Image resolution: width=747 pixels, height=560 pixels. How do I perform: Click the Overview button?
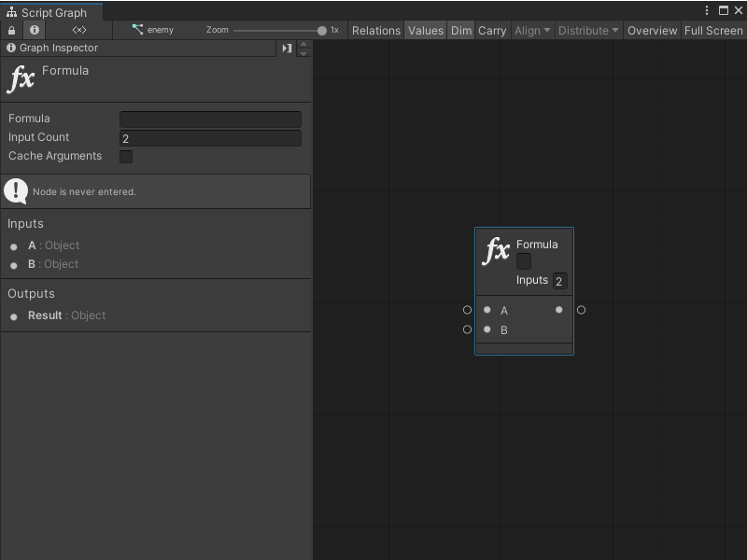(652, 30)
